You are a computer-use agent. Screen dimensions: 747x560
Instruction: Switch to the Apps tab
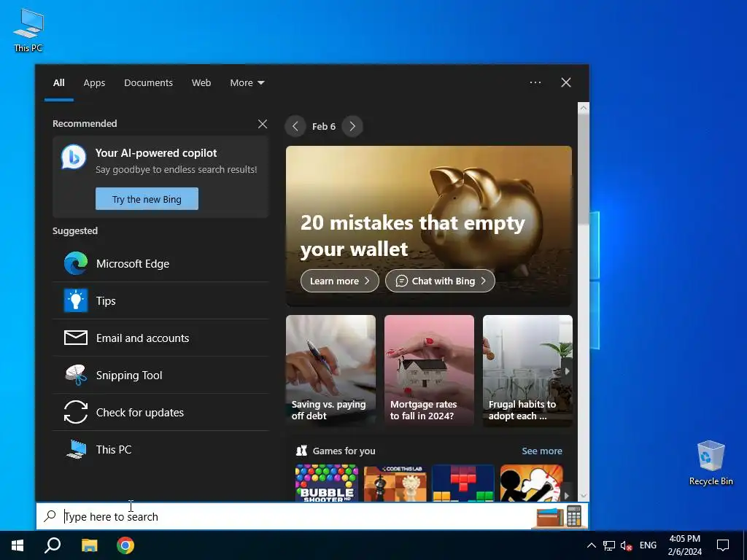click(x=94, y=82)
